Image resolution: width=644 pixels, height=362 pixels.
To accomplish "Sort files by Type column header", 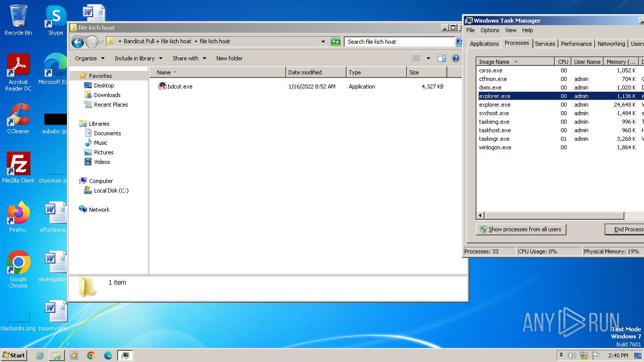I will [x=376, y=72].
